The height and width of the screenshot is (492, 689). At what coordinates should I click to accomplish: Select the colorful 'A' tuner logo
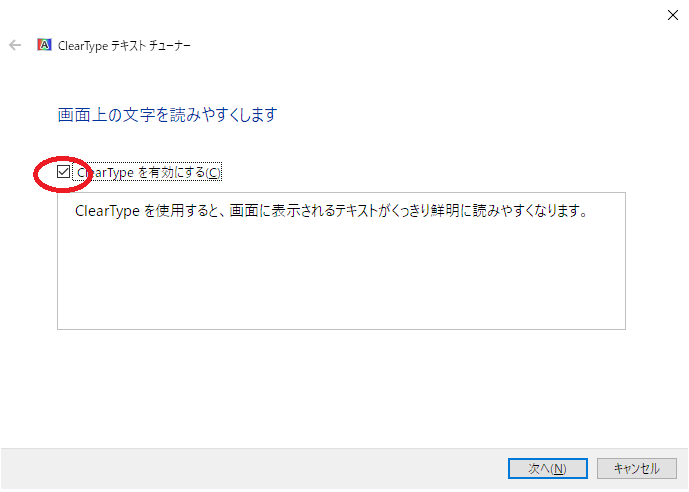tap(44, 45)
